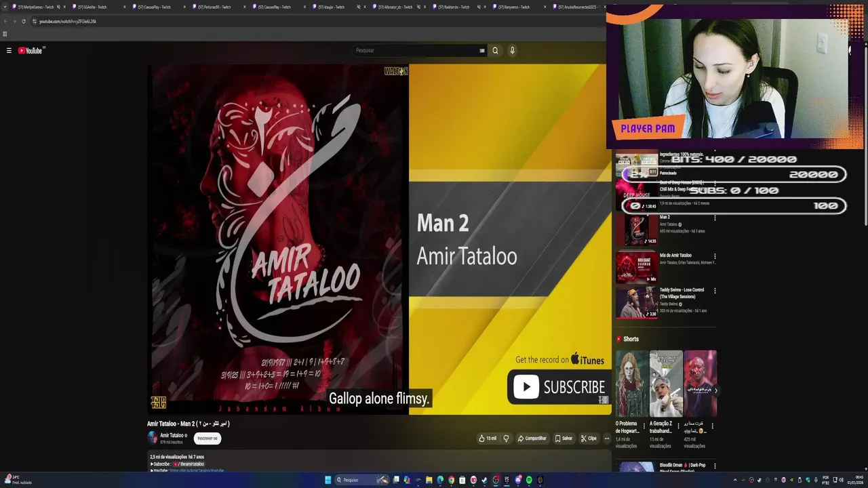868x488 pixels.
Task: Open taskbar clock and date
Action: point(856,480)
